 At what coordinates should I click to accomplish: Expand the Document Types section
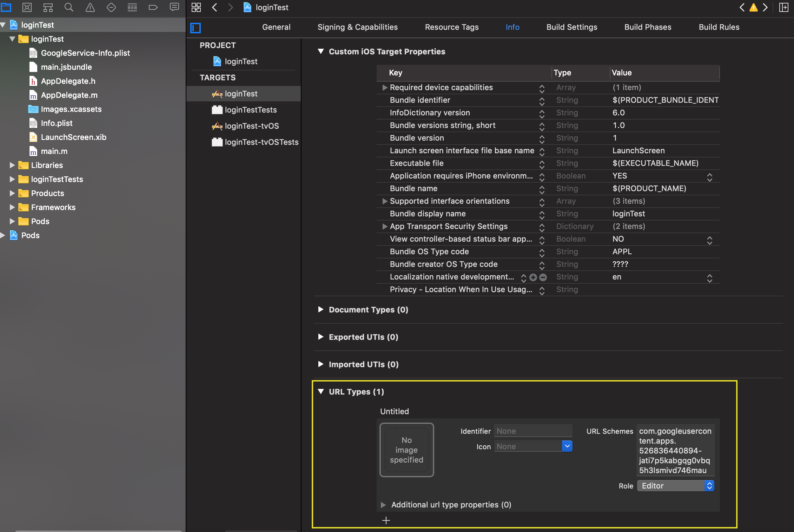click(321, 309)
